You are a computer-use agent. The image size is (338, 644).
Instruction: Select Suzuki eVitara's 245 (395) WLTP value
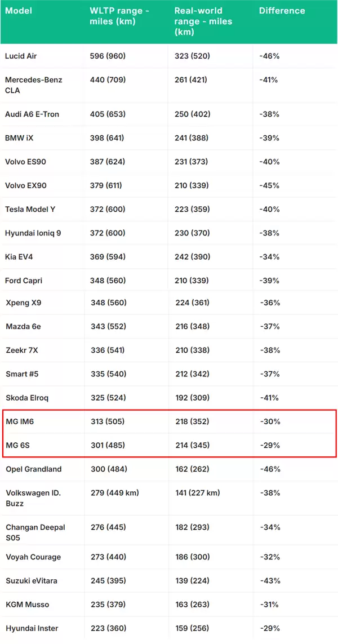click(x=107, y=581)
